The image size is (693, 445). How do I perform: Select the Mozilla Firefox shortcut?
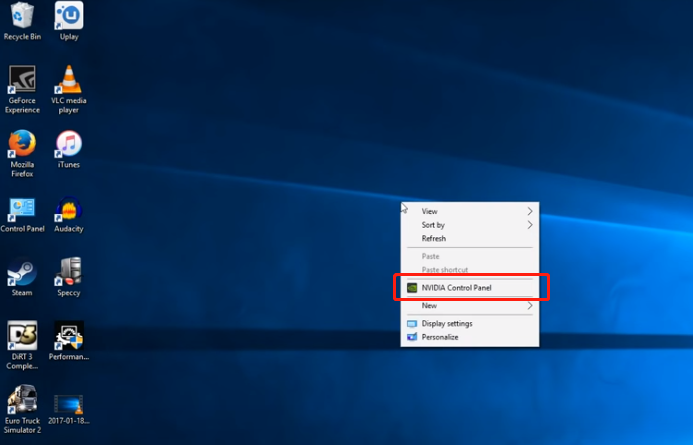(22, 153)
